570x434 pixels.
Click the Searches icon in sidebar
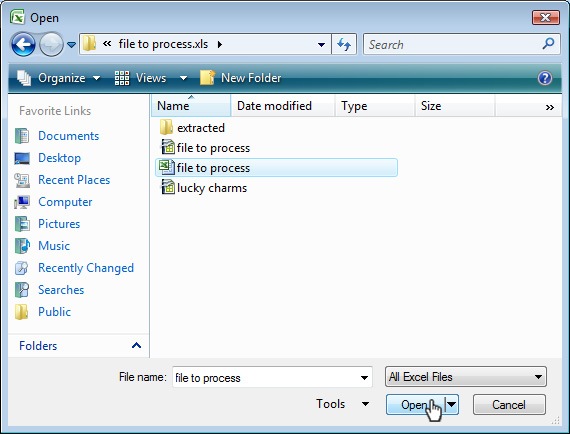[x=22, y=290]
